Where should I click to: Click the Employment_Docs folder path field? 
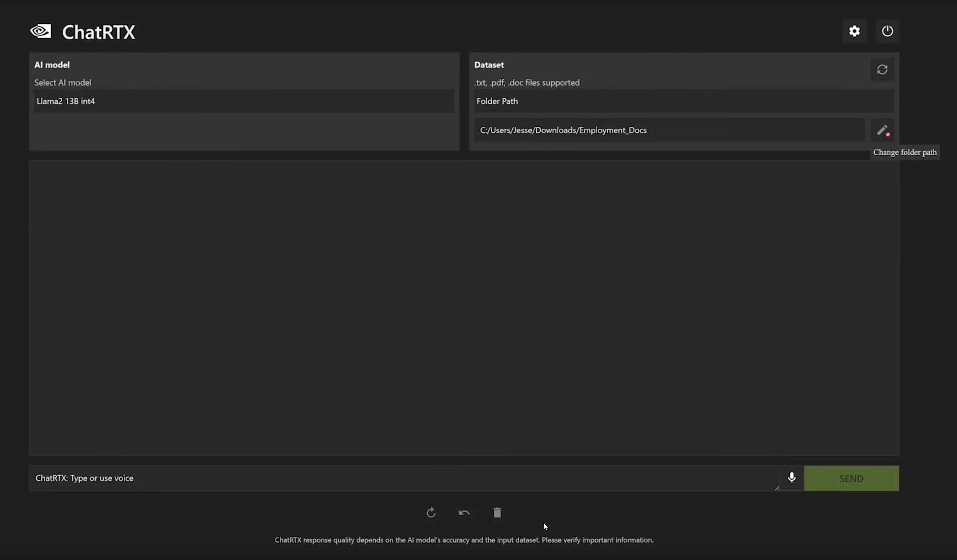[x=669, y=130]
